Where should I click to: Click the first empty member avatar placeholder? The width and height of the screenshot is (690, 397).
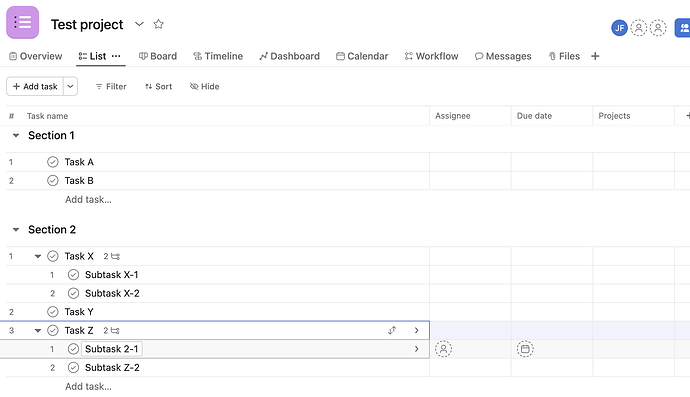639,28
